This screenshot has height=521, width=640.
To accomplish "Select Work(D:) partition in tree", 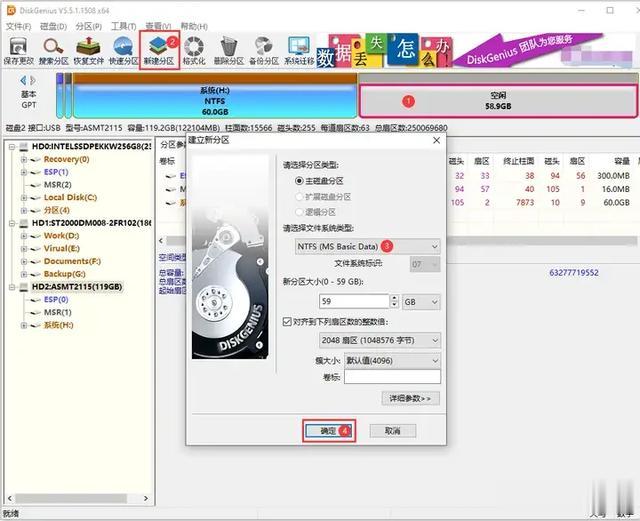I will tap(61, 236).
